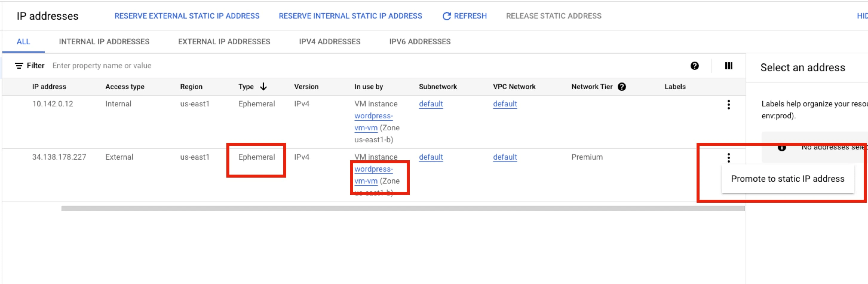
Task: Toggle sort arrow on Type column
Action: 263,87
